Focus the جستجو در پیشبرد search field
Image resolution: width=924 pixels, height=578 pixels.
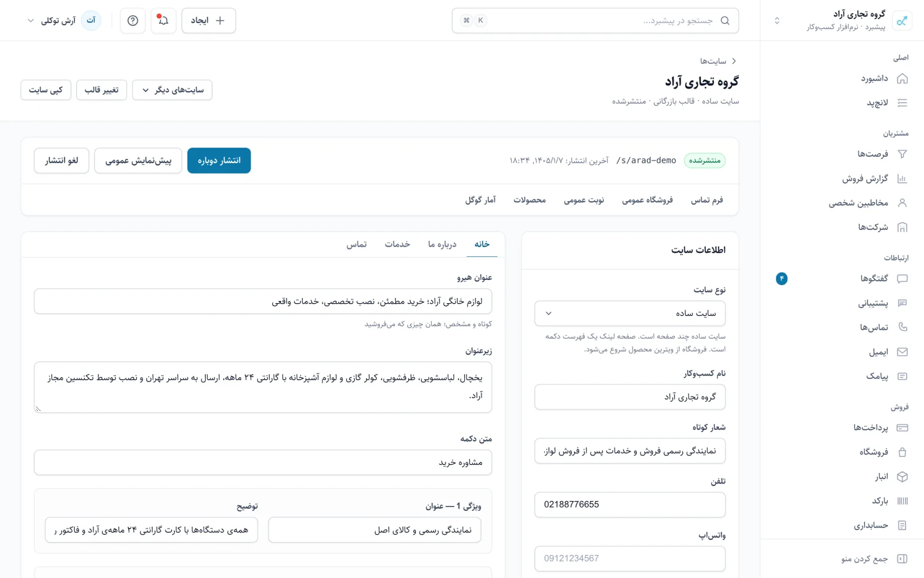[x=595, y=21]
